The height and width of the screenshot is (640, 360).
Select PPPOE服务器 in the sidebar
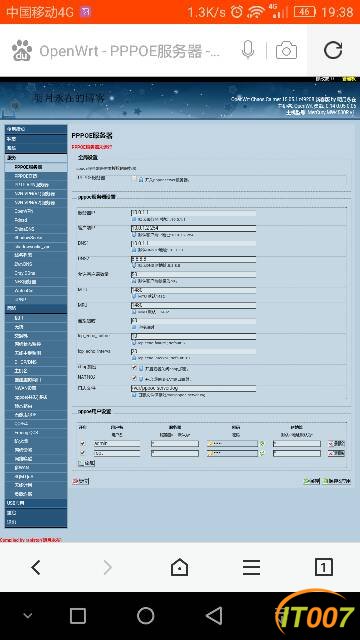36,167
